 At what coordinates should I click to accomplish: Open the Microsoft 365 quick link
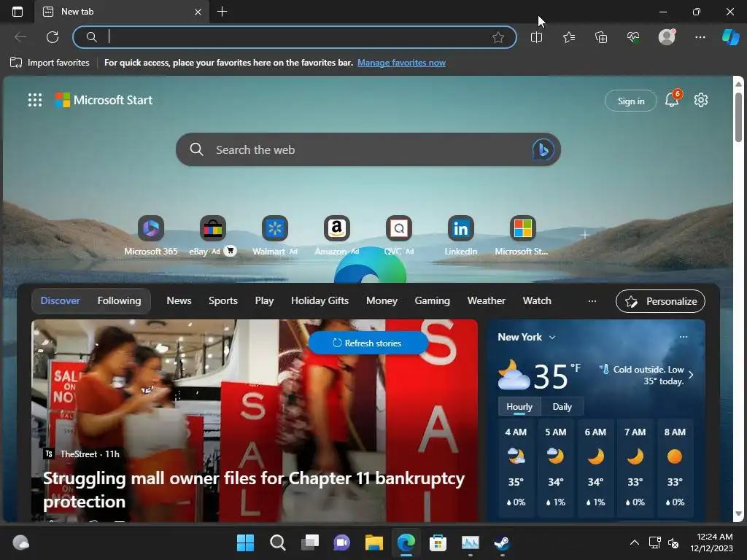tap(150, 228)
